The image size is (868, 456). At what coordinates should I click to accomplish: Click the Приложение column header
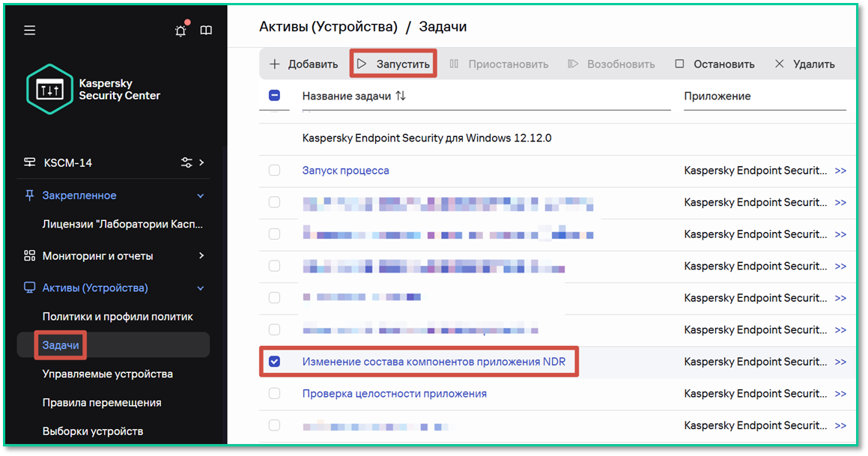pos(717,97)
